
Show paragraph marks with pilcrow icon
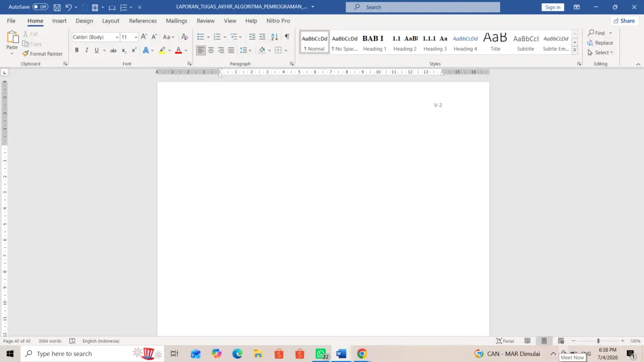[x=287, y=37]
